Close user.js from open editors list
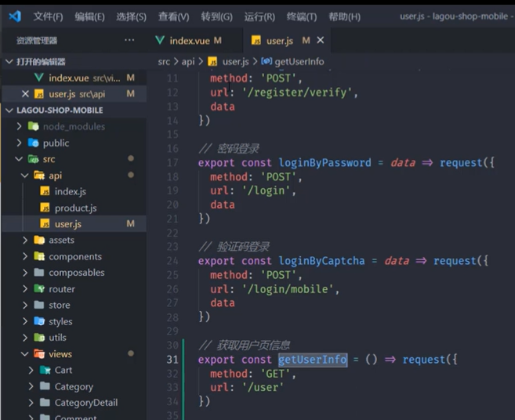The height and width of the screenshot is (420, 515). click(x=25, y=94)
